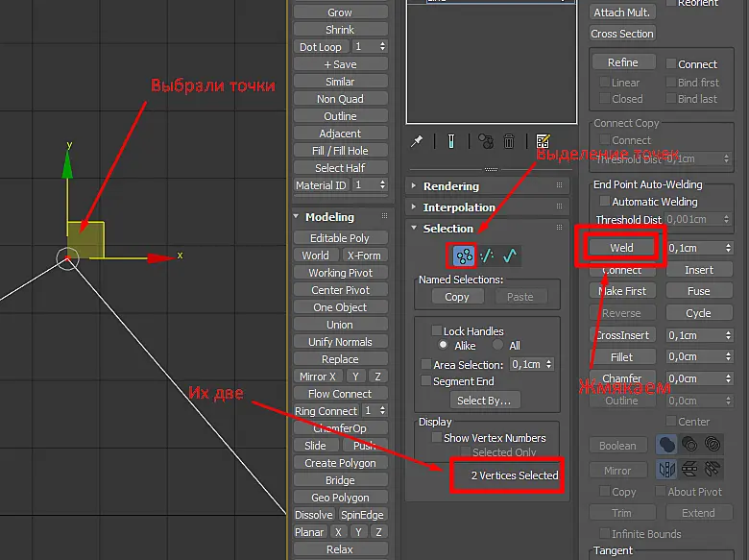749x560 pixels.
Task: Click the Pin Stack icon
Action: click(x=417, y=141)
